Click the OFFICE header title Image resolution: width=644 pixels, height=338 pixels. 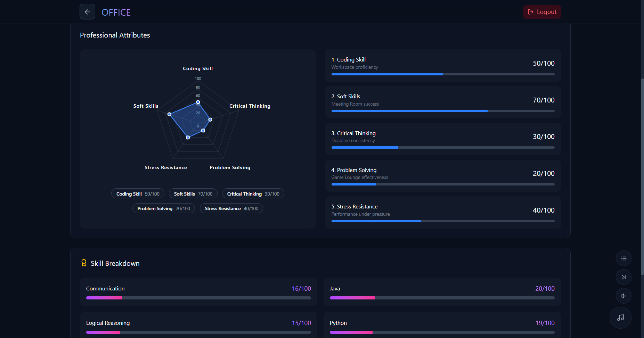(116, 13)
